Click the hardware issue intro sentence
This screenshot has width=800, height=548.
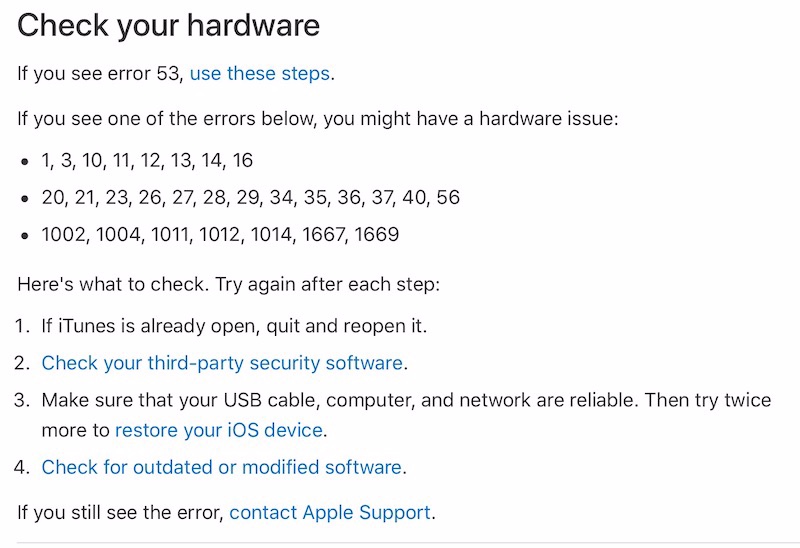tap(318, 119)
